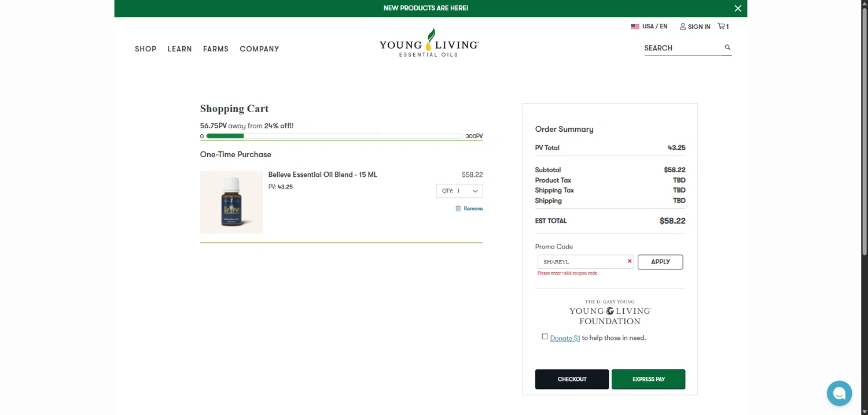Click SIGN IN link
Viewport: 868px width, 415px height.
click(x=694, y=27)
